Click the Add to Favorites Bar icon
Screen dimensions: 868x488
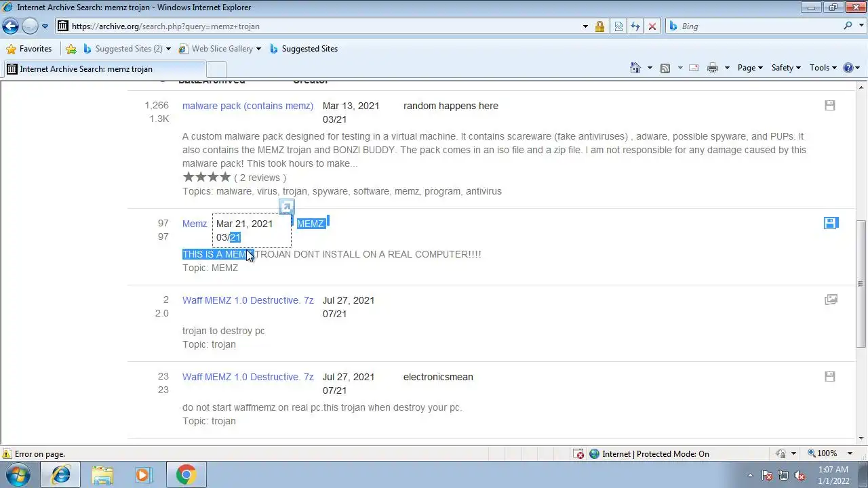tap(71, 49)
